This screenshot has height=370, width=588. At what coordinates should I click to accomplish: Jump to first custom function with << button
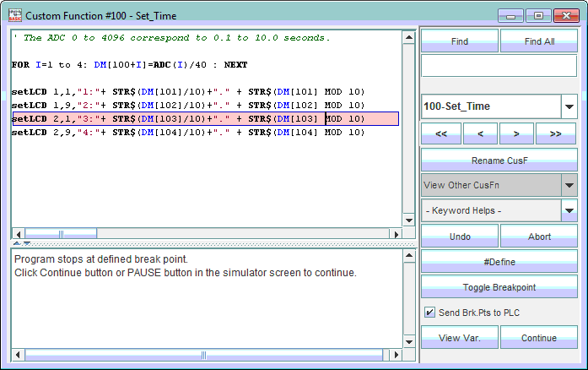[x=441, y=133]
